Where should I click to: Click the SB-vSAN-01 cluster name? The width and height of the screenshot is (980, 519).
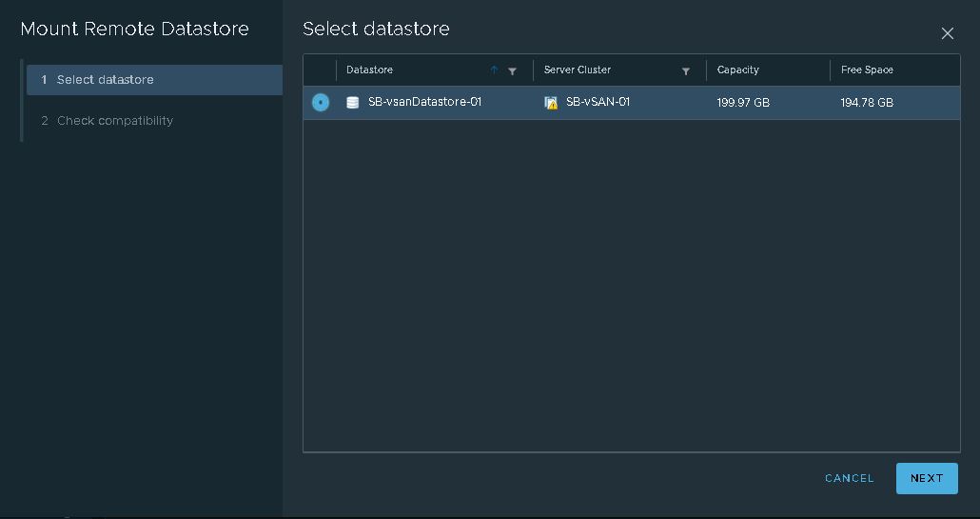coord(598,102)
